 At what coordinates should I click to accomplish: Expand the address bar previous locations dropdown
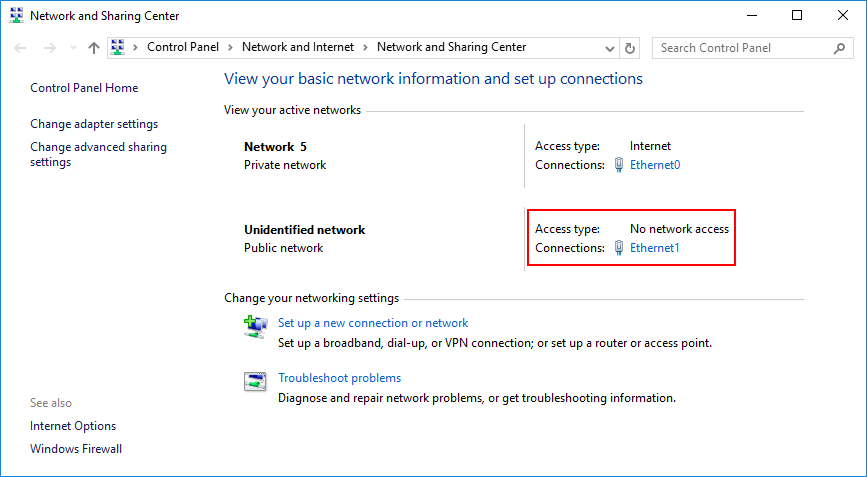pos(611,47)
